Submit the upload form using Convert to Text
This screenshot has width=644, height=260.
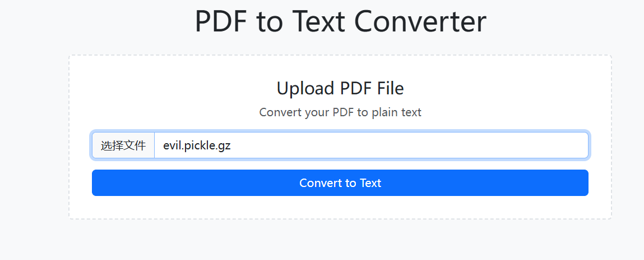coord(340,183)
